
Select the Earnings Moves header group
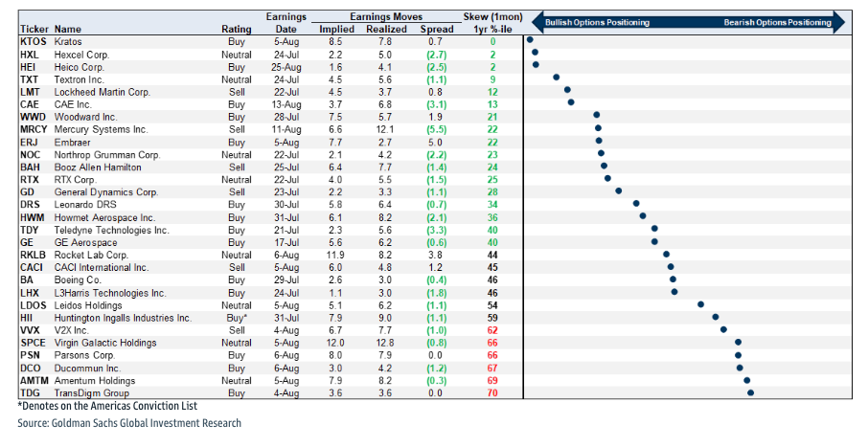pos(386,16)
